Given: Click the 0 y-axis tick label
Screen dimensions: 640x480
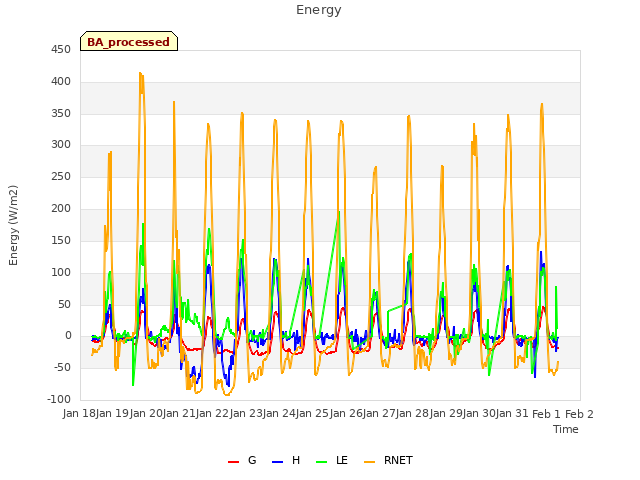Looking at the screenshot, I should [68, 336].
